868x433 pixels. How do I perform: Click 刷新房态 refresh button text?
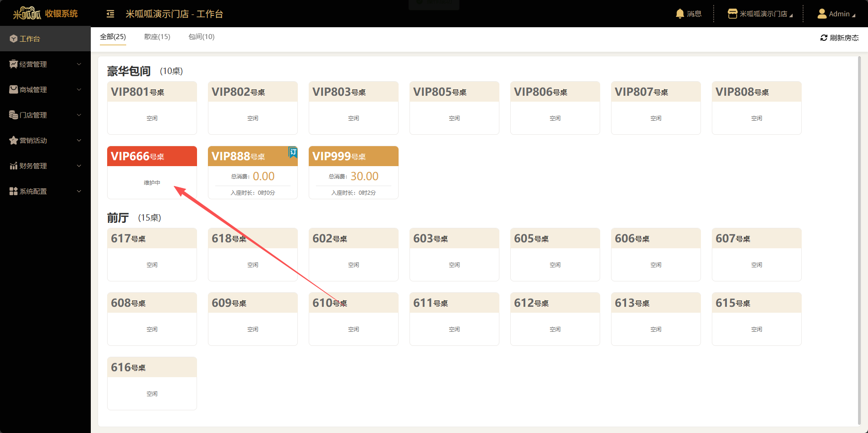(x=844, y=38)
